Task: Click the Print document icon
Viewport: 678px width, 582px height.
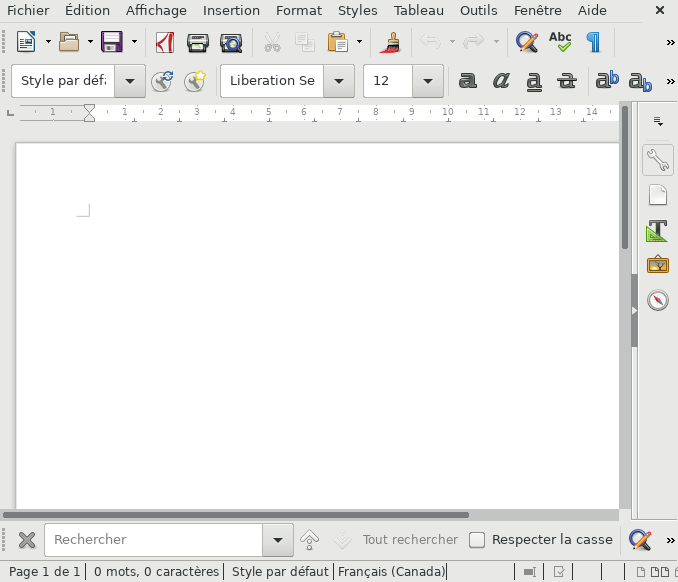Action: 198,42
